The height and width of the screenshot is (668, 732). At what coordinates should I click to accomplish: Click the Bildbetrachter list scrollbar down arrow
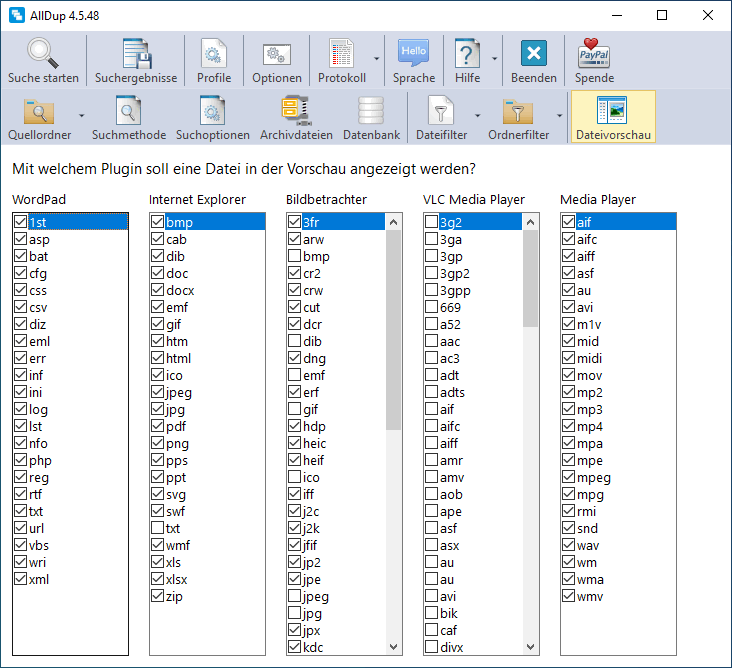[x=393, y=647]
